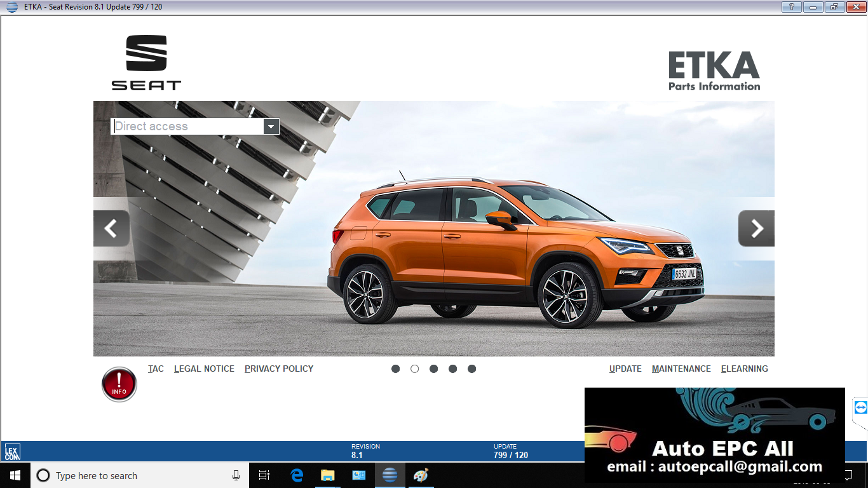Click the LEXCON icon in the status bar
Image resolution: width=868 pixels, height=488 pixels.
(12, 451)
